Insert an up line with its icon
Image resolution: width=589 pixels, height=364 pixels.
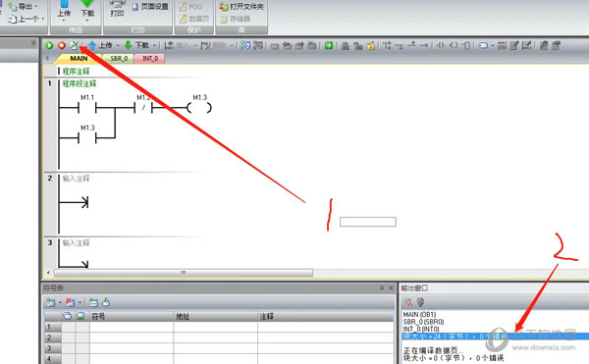pyautogui.click(x=411, y=45)
